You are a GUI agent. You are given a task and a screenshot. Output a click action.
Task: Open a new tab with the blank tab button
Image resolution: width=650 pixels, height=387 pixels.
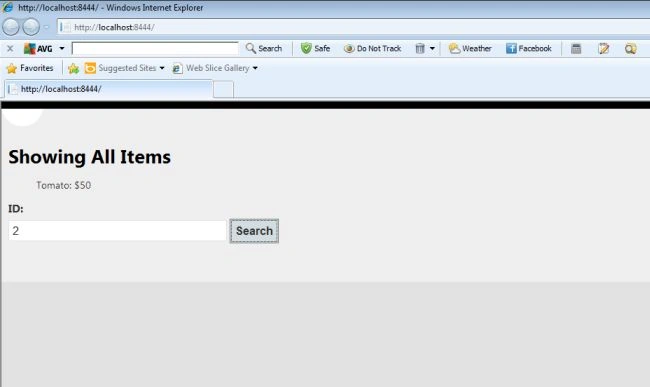223,89
